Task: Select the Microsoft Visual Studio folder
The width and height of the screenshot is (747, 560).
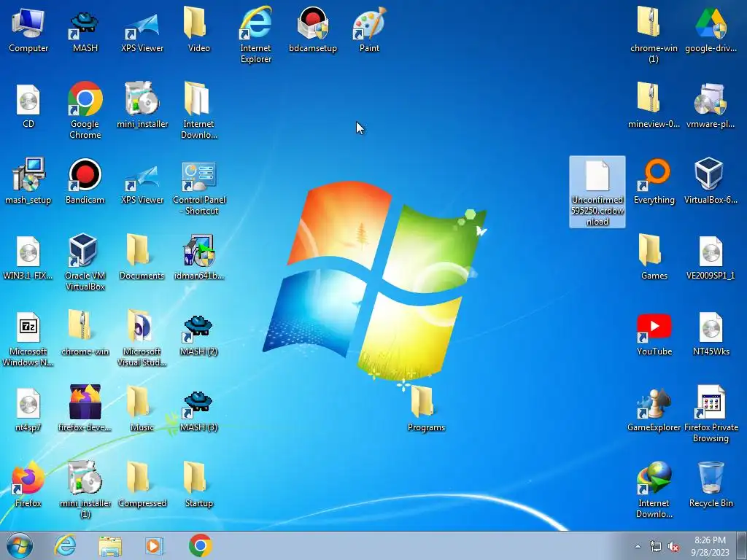Action: click(142, 338)
